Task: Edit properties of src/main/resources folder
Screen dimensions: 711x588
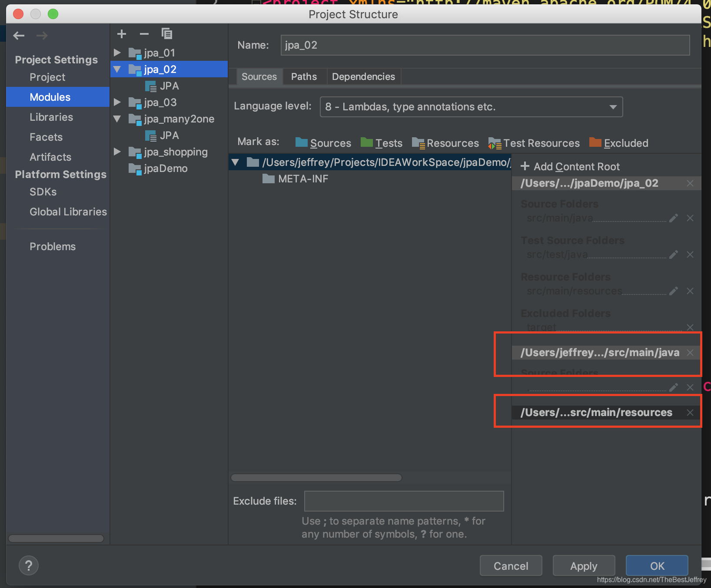Action: (x=674, y=291)
